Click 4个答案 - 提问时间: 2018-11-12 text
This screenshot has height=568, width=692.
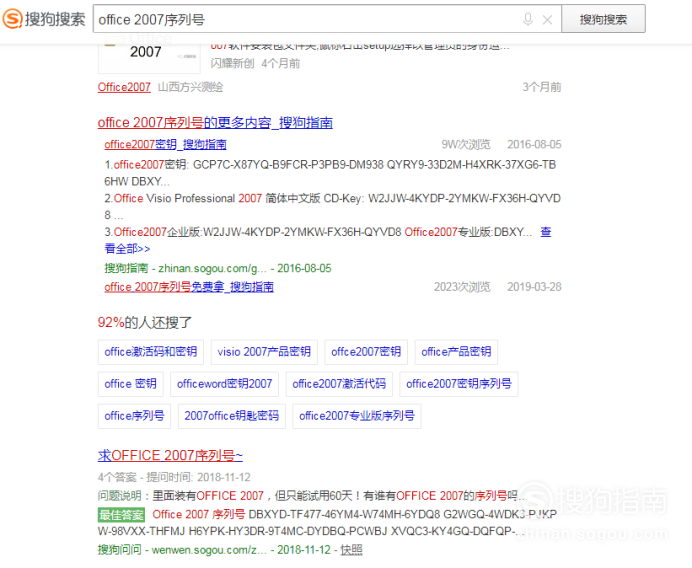point(174,477)
